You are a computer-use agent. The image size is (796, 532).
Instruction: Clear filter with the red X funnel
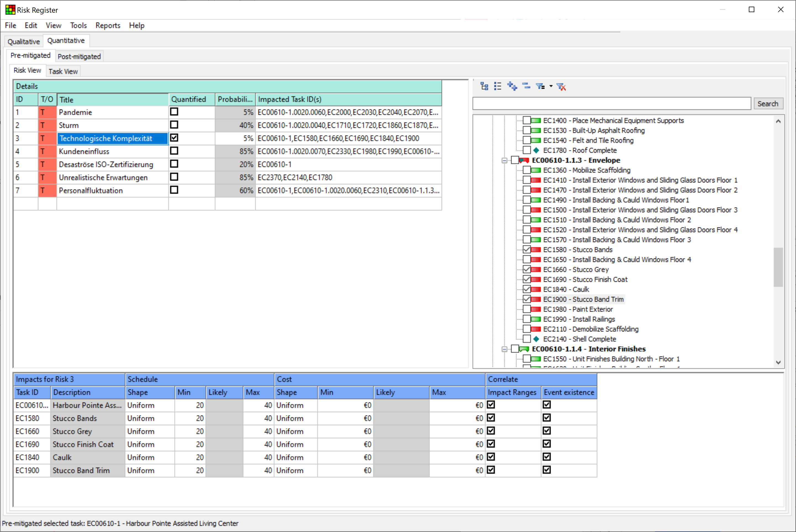pos(562,87)
